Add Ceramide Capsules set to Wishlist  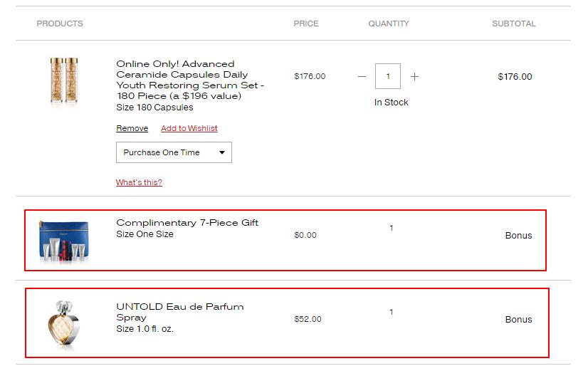tap(189, 128)
